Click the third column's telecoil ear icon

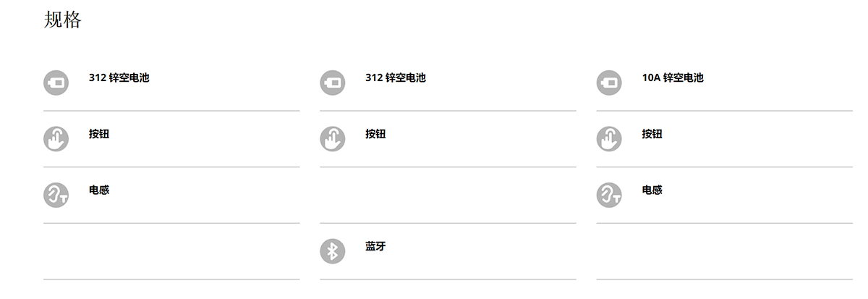609,195
